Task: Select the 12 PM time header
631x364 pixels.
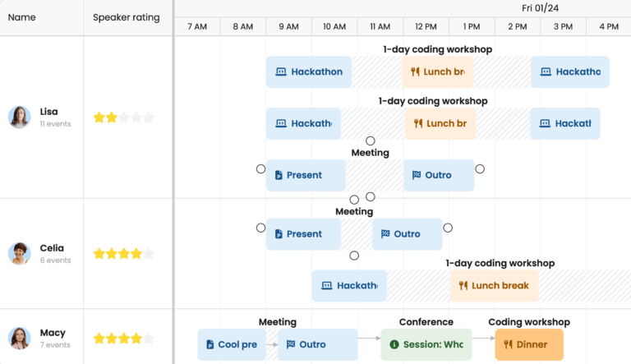Action: coord(426,26)
